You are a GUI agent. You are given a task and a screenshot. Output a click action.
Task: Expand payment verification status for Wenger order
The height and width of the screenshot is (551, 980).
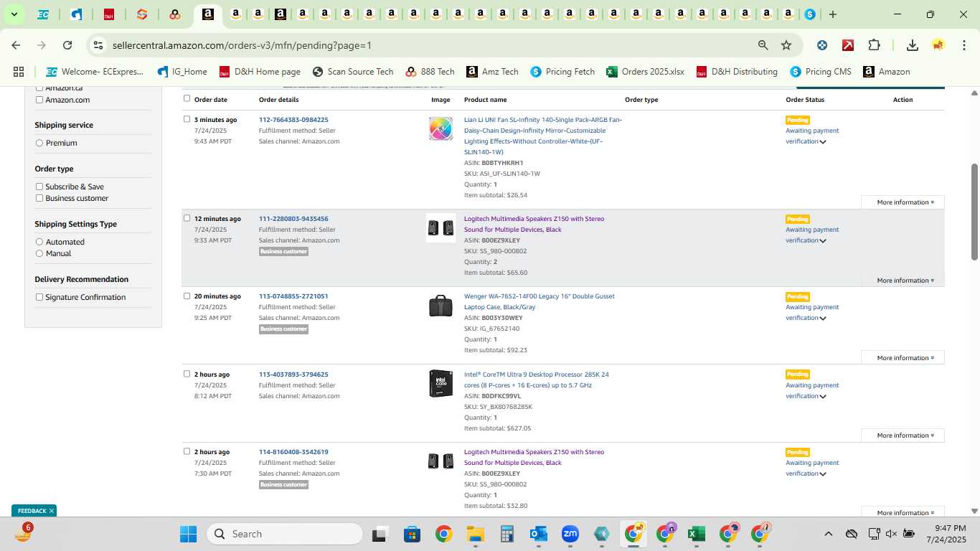point(823,319)
